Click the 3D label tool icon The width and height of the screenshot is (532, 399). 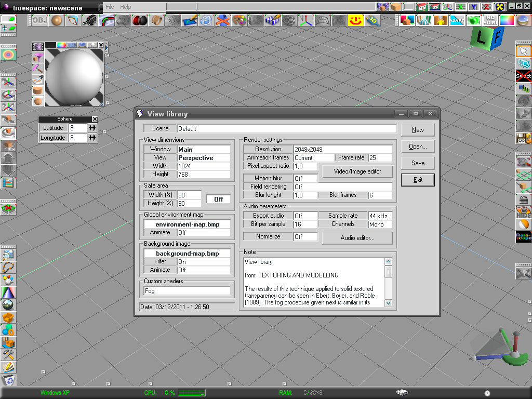pyautogui.click(x=372, y=20)
